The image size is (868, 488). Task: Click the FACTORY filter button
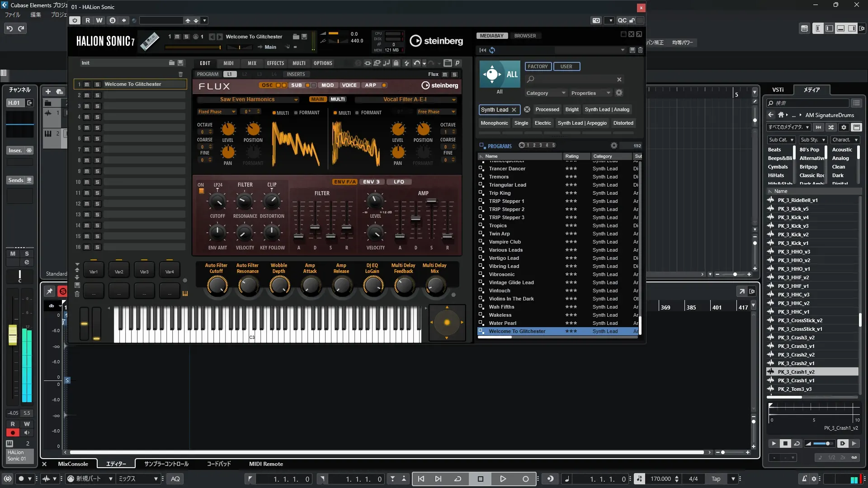[x=538, y=66]
